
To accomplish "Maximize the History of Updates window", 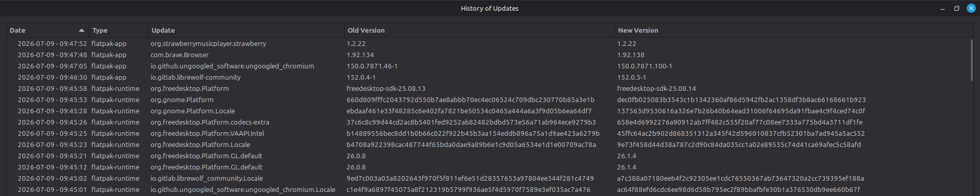I will 957,8.
